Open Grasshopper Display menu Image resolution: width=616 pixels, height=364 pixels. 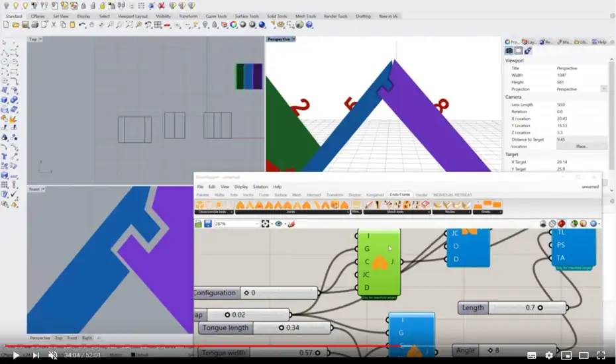coord(241,187)
